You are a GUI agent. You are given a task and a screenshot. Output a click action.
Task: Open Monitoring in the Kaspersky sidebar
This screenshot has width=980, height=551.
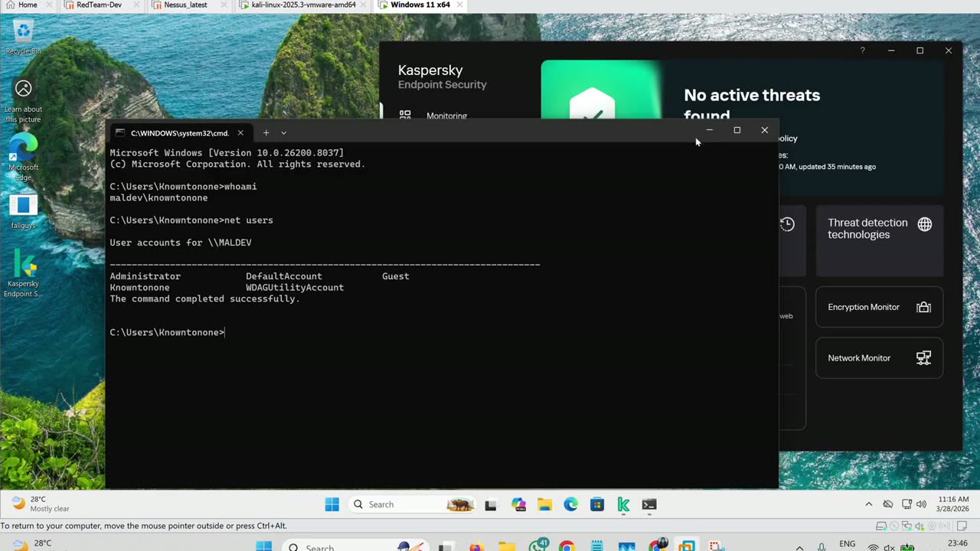tap(446, 116)
